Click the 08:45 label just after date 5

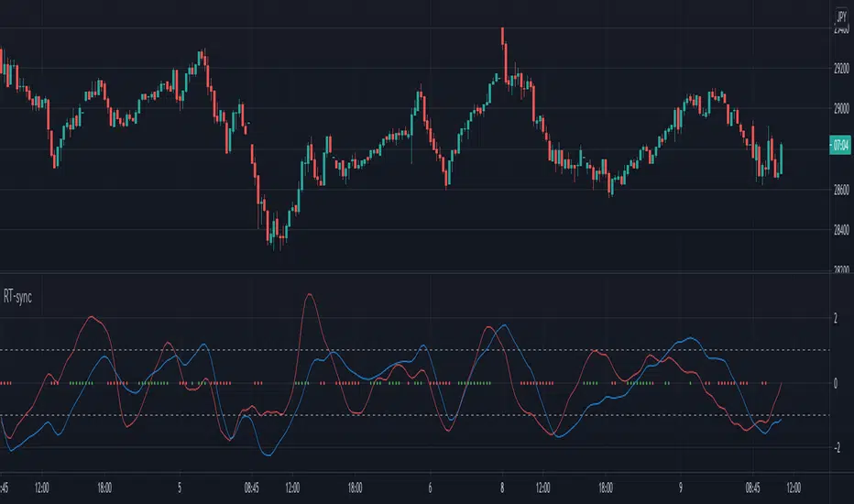[252, 488]
